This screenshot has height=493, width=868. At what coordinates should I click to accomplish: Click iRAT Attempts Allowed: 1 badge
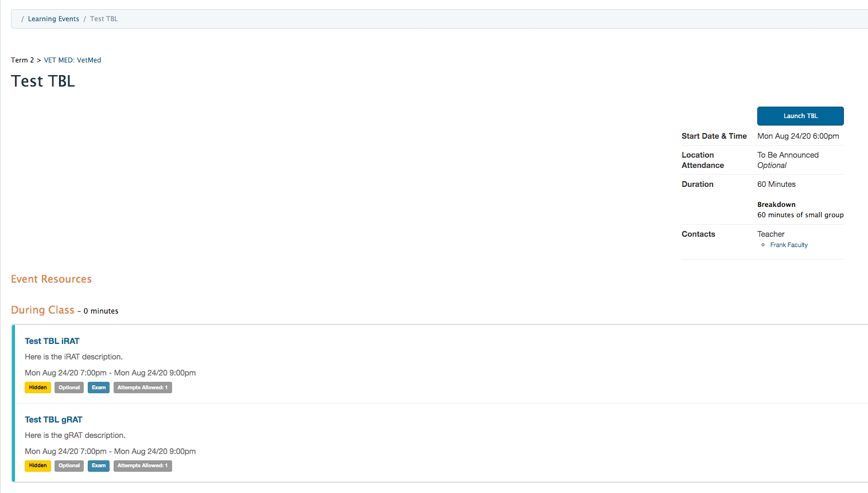point(142,388)
